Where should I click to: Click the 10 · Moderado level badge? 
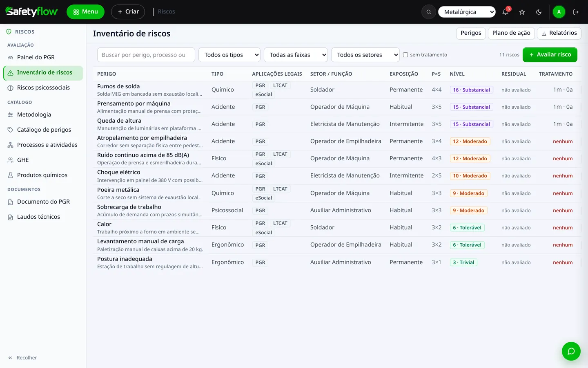click(470, 176)
